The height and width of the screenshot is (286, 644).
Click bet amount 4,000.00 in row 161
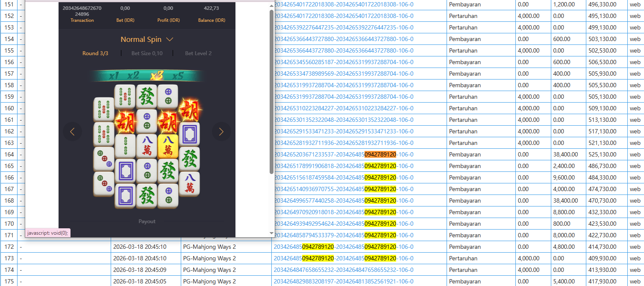pos(533,120)
